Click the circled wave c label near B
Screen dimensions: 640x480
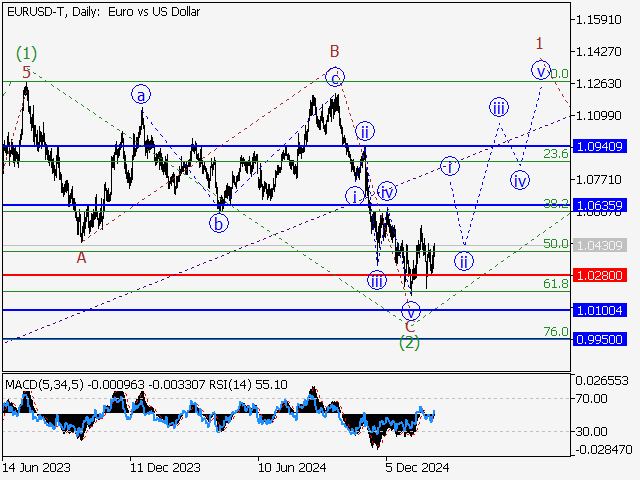point(335,76)
